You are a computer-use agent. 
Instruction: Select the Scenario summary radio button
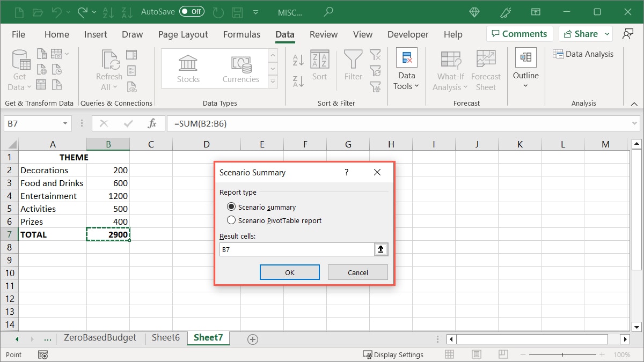click(231, 206)
